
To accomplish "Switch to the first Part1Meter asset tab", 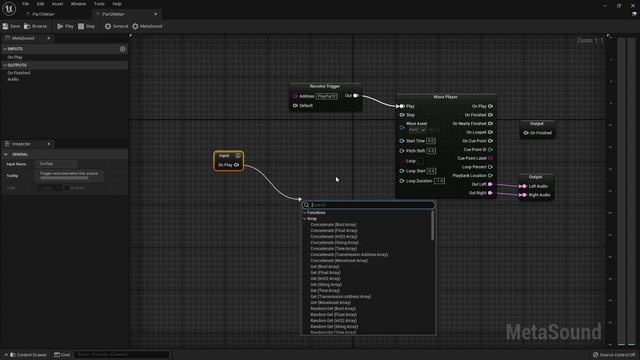I will [x=43, y=14].
